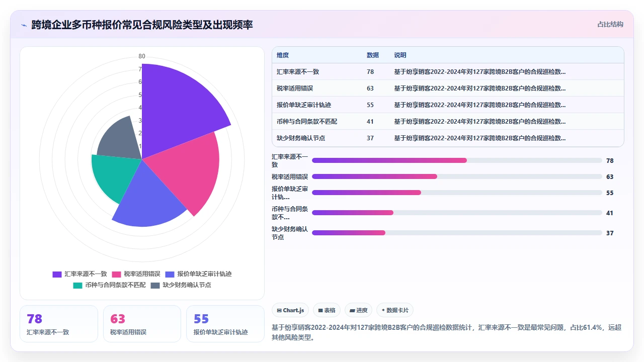The height and width of the screenshot is (362, 644).
Task: Click the 币种与合同条款不... progress bar
Action: coord(457,213)
